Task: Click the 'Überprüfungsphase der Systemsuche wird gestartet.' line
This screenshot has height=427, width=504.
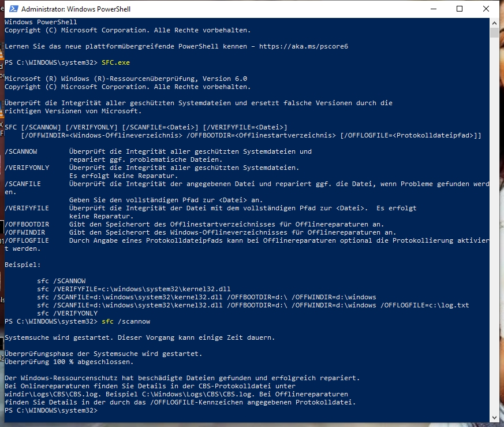Action: [x=103, y=354]
